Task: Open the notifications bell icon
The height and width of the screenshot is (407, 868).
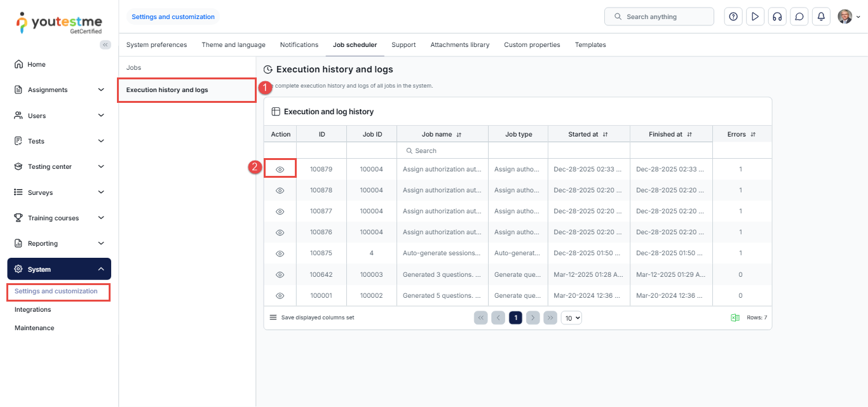Action: point(821,17)
